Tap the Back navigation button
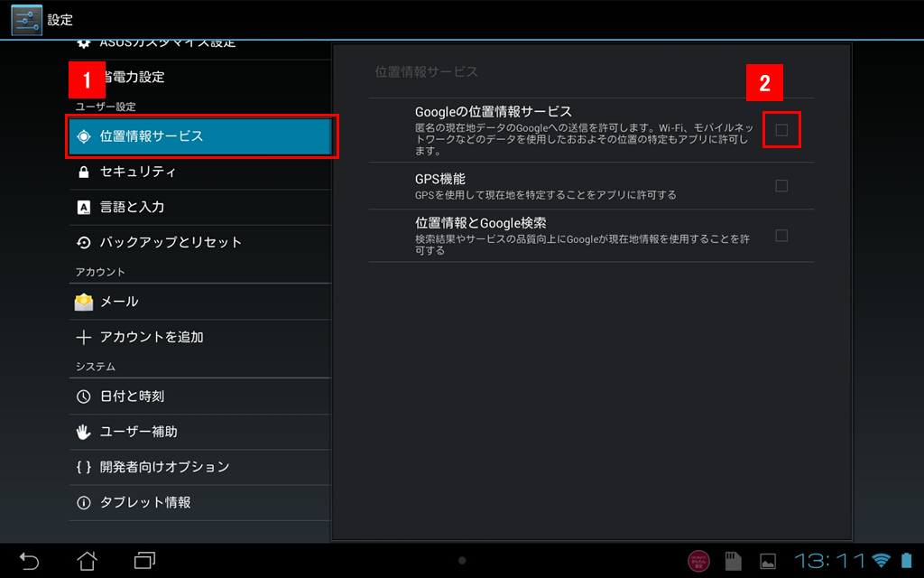The image size is (924, 578). point(29,560)
